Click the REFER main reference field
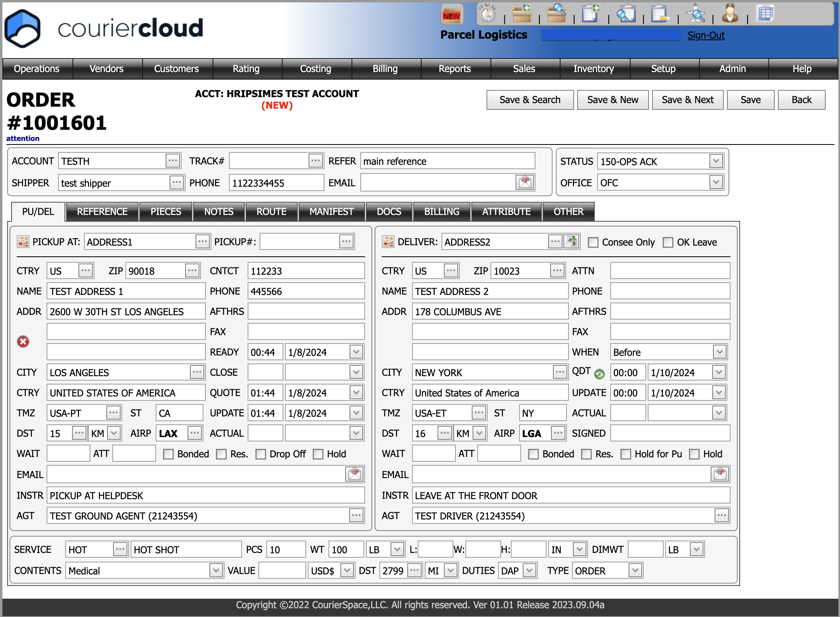Image resolution: width=840 pixels, height=617 pixels. click(447, 161)
